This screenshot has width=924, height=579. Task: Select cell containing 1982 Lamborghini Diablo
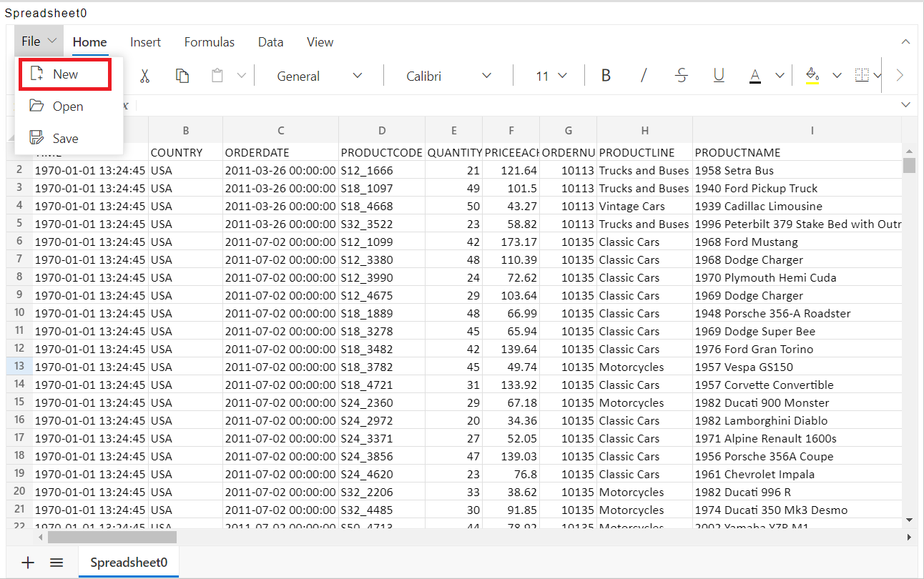pos(797,420)
